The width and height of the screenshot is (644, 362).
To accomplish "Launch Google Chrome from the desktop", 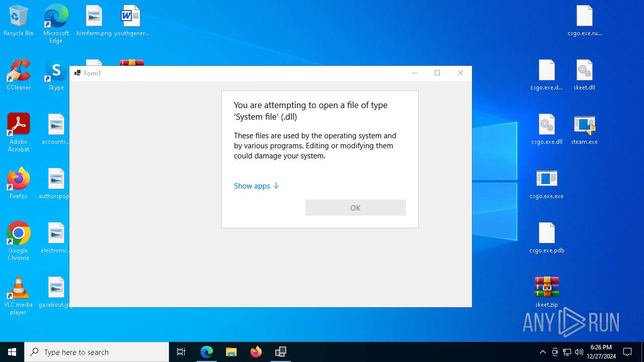I will click(x=19, y=241).
